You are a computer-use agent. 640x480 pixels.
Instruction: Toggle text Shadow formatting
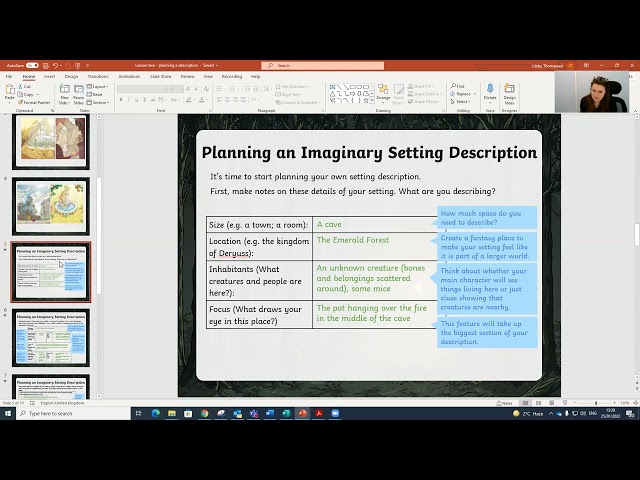(144, 100)
